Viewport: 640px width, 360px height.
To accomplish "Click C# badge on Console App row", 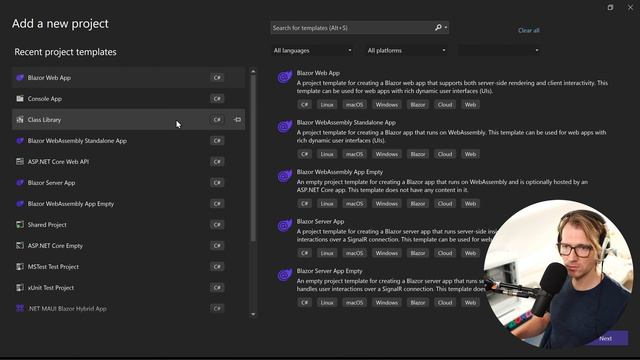I will click(217, 99).
